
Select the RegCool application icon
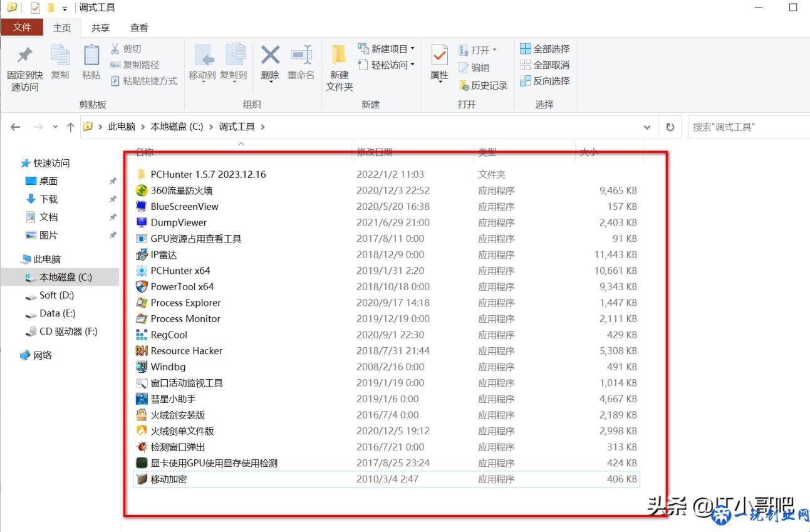(142, 335)
